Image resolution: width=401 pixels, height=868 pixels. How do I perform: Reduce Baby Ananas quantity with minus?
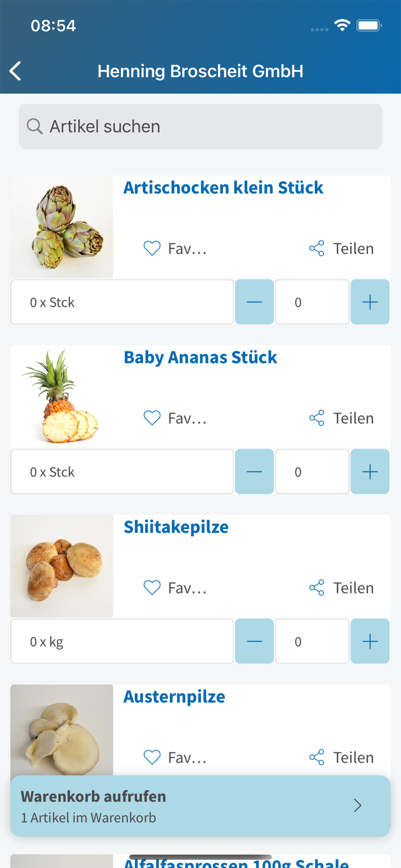click(254, 472)
